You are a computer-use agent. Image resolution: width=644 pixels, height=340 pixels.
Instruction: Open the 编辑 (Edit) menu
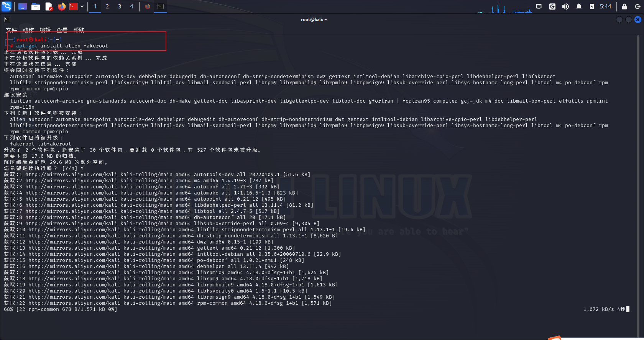coord(45,30)
